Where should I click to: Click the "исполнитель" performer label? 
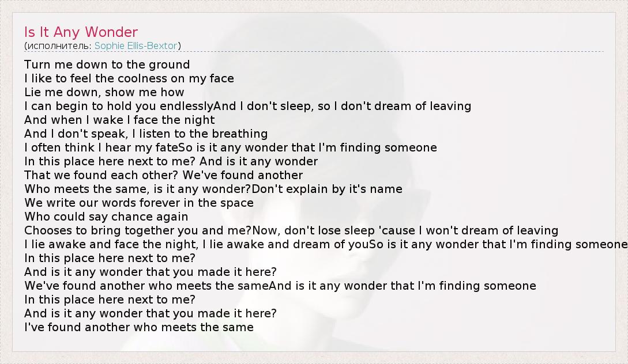click(x=58, y=45)
